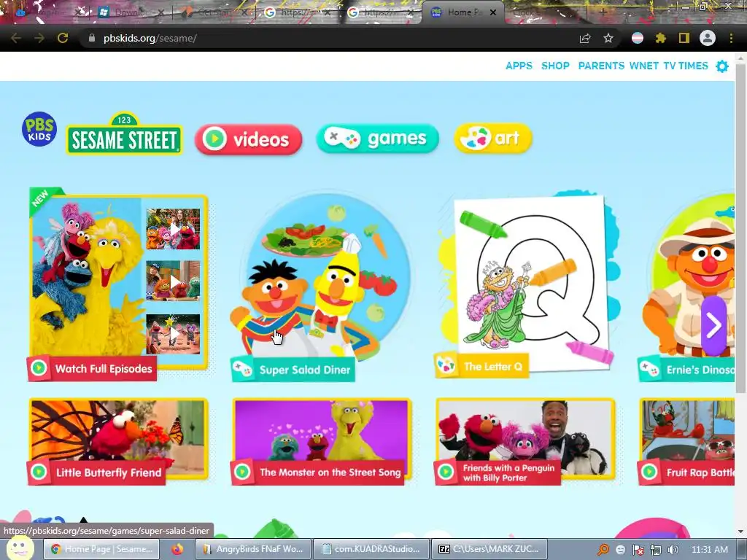Open the art section
Viewport: 747px width, 560px height.
(x=493, y=138)
